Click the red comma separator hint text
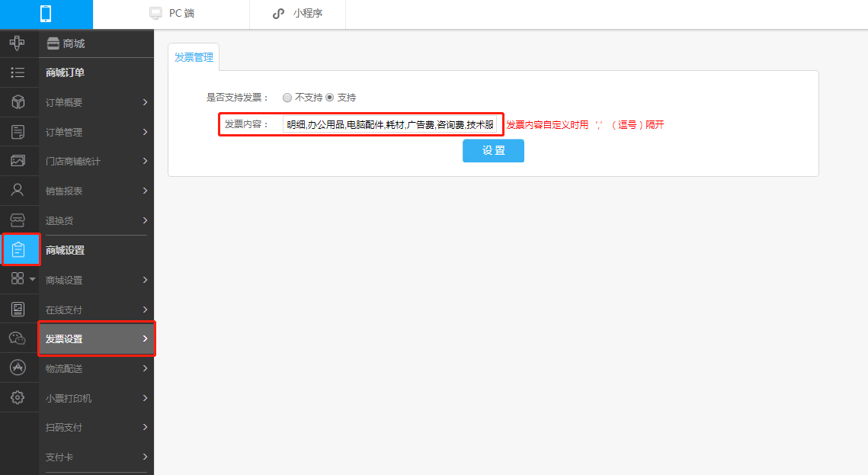The width and height of the screenshot is (868, 475). [585, 124]
